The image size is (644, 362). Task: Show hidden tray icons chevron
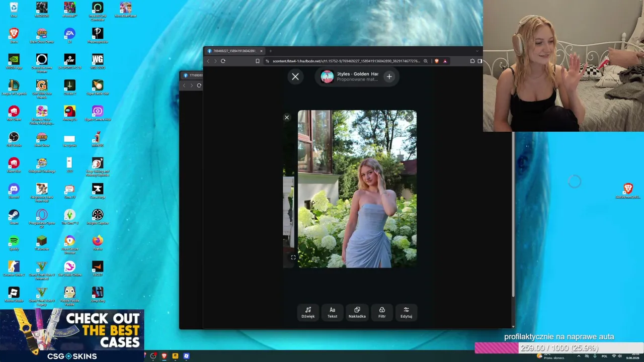[x=579, y=356]
